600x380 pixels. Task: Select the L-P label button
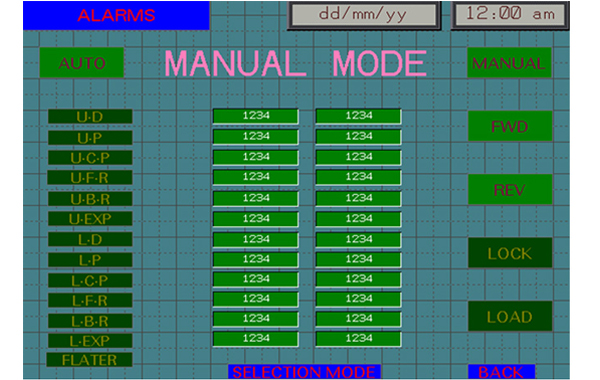[90, 260]
